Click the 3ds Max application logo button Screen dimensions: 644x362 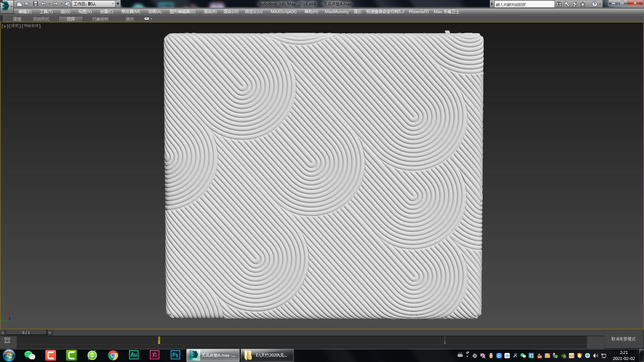[x=6, y=5]
